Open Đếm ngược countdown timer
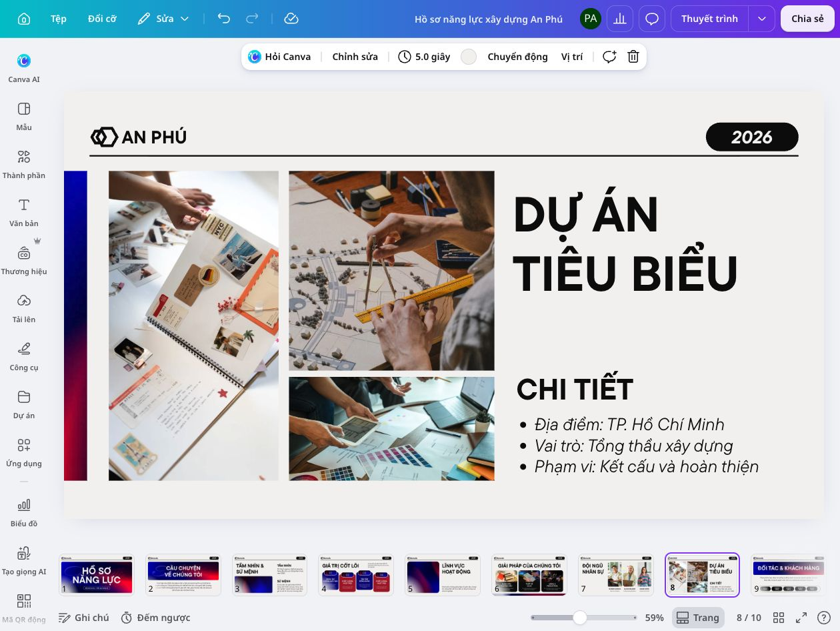This screenshot has width=840, height=631. 156,618
